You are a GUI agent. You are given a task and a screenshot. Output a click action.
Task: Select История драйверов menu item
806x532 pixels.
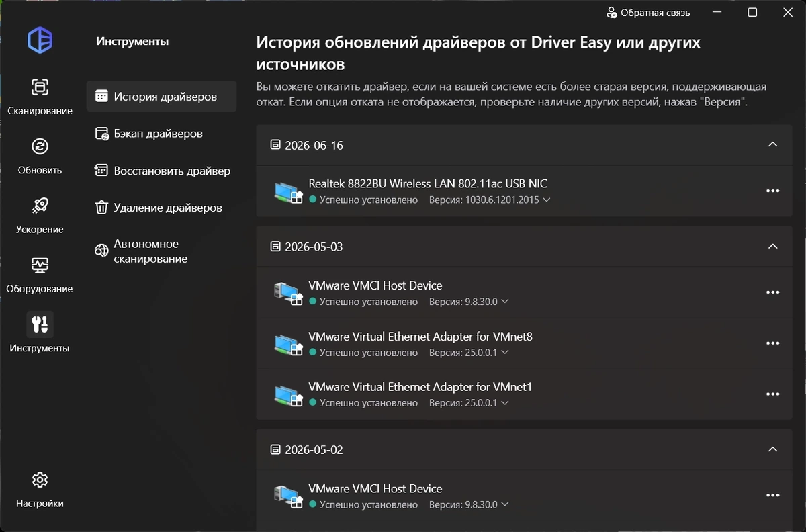(x=161, y=96)
